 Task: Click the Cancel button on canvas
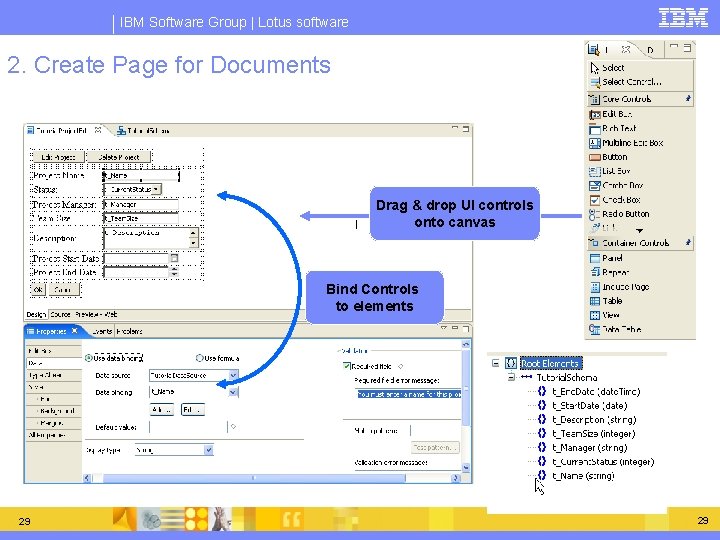click(x=63, y=290)
